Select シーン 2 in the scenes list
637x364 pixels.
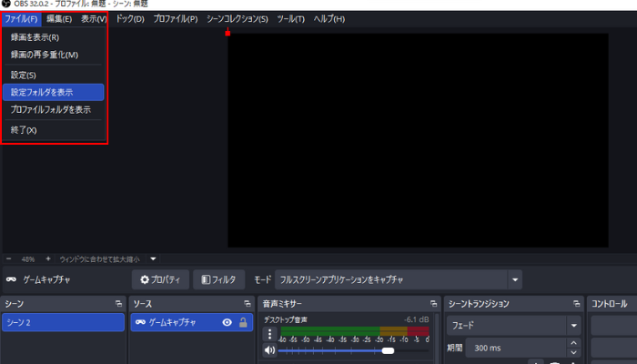coord(63,322)
